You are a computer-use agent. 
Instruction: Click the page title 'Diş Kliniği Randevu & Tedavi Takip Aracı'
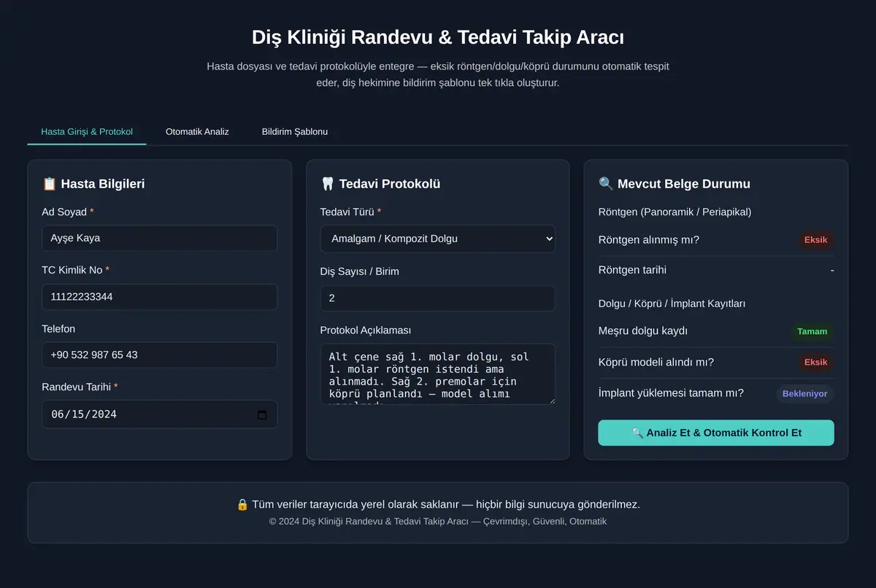click(438, 37)
